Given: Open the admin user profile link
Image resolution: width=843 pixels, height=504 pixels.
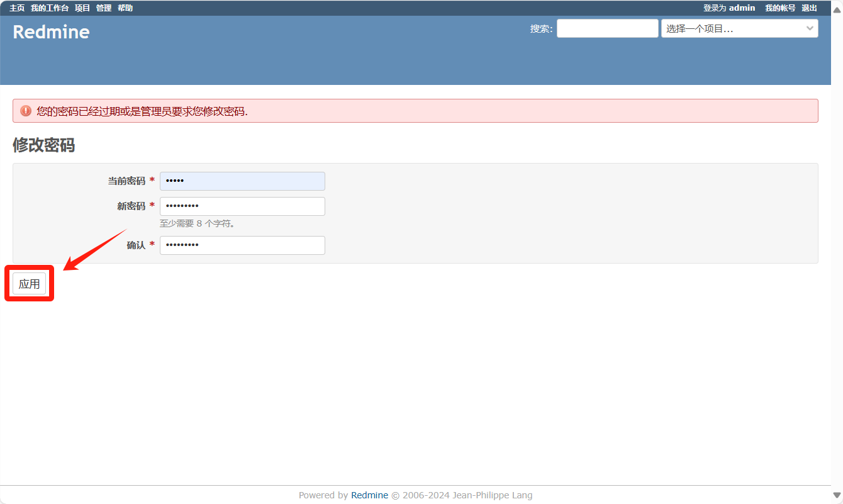Looking at the screenshot, I should click(742, 8).
